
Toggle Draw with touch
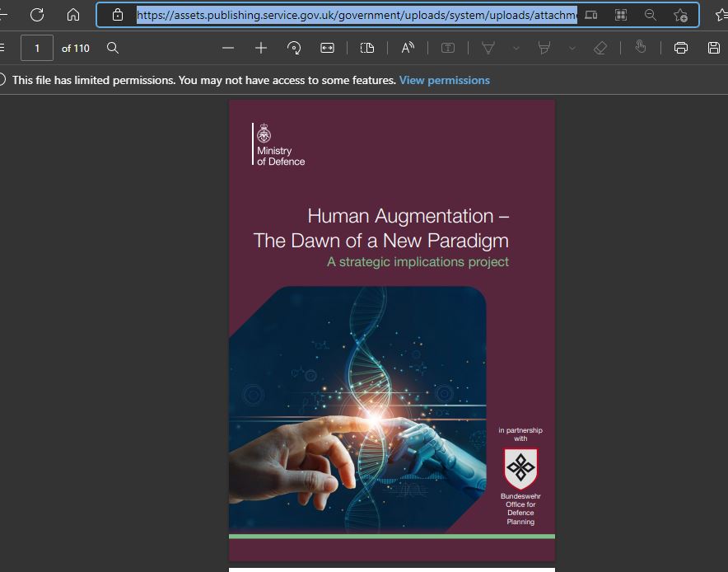tap(641, 47)
